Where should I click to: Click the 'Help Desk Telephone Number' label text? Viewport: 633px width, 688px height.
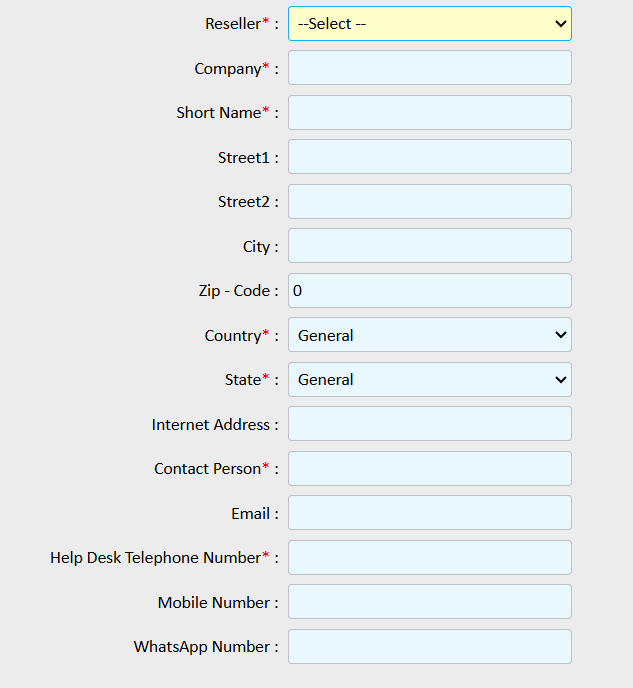(x=155, y=558)
